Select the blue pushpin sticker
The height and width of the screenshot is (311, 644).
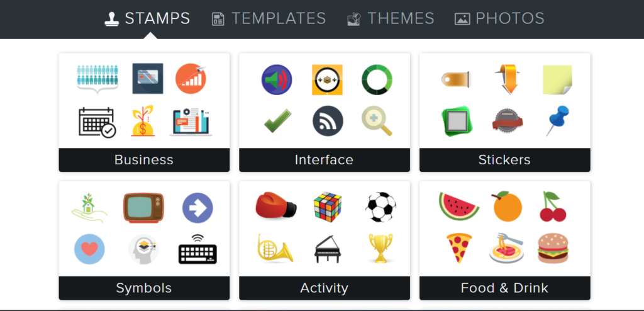[x=557, y=120]
